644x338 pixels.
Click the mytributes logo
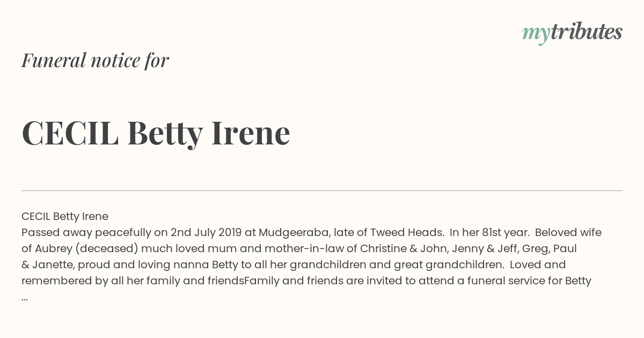pos(572,33)
